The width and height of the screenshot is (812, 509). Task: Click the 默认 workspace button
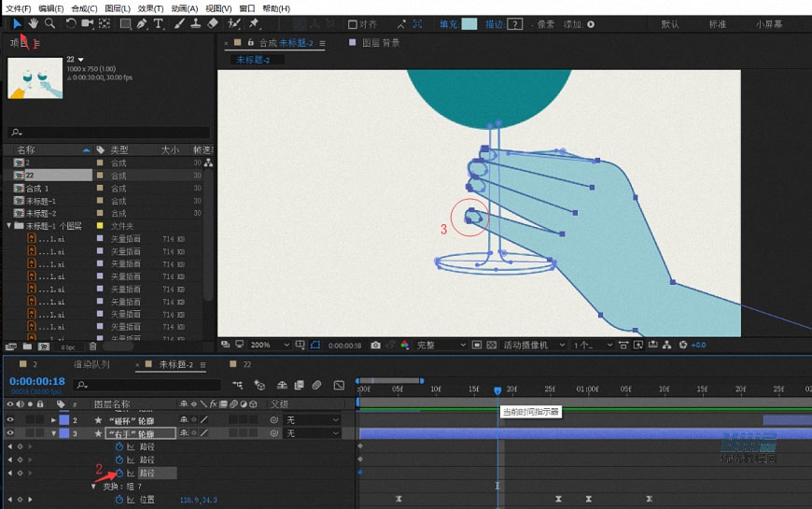click(670, 24)
